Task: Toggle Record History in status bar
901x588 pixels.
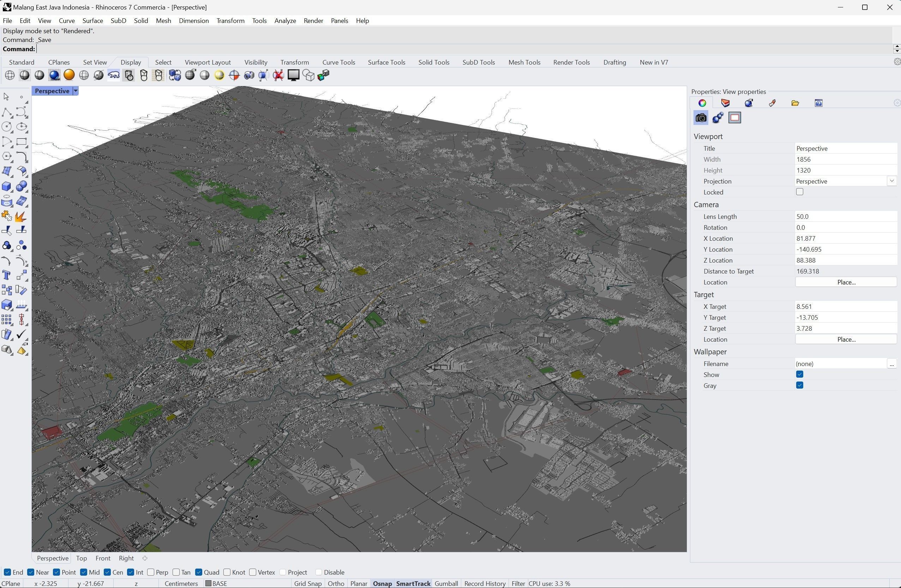Action: [485, 583]
